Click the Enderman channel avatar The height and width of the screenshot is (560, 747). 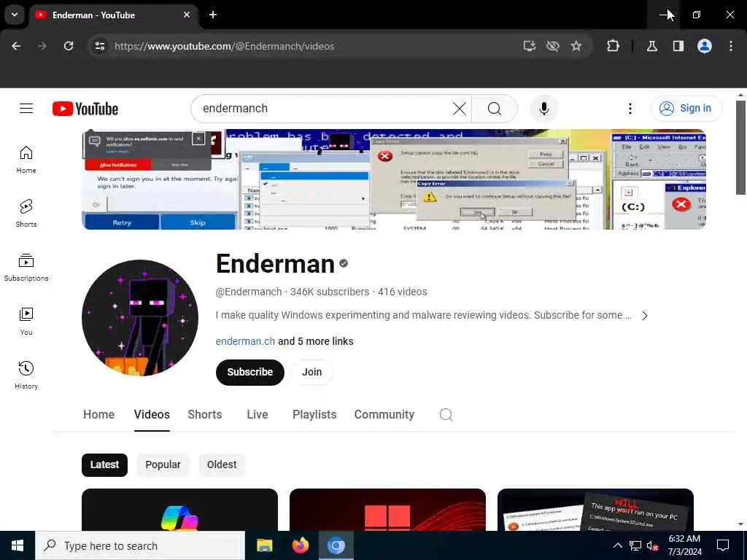click(x=140, y=318)
